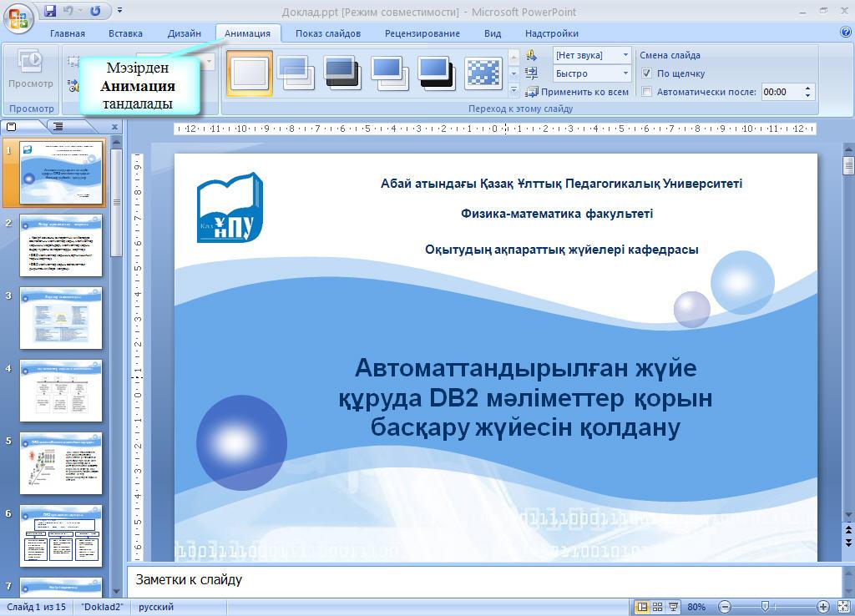Image resolution: width=855 pixels, height=616 pixels.
Task: Click the Просмотр preview animation button
Action: [x=31, y=71]
